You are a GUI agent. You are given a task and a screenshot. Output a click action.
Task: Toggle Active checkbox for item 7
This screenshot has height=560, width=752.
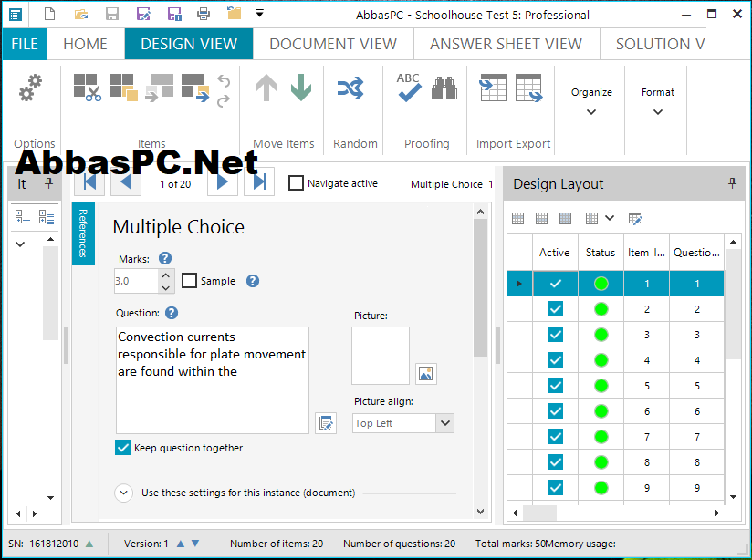click(x=555, y=436)
